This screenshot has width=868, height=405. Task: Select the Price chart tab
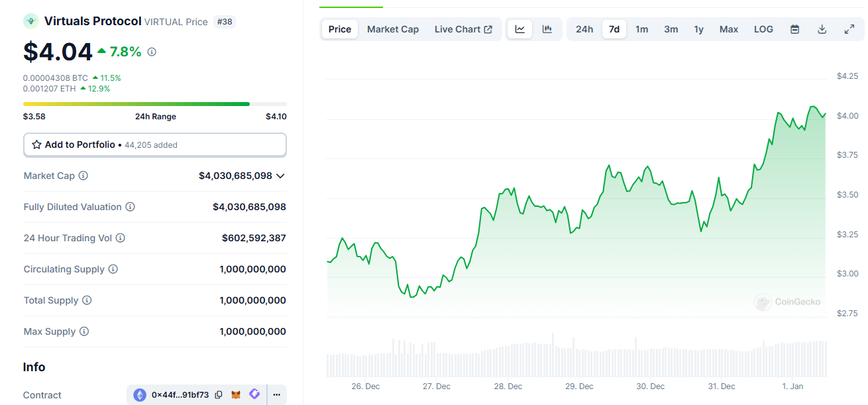[340, 29]
